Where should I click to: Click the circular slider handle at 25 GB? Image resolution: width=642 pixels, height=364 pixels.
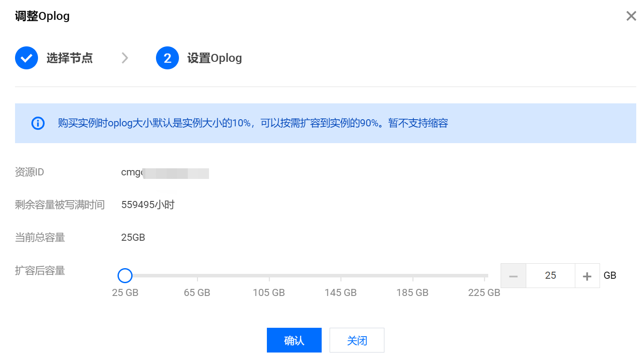click(x=125, y=275)
